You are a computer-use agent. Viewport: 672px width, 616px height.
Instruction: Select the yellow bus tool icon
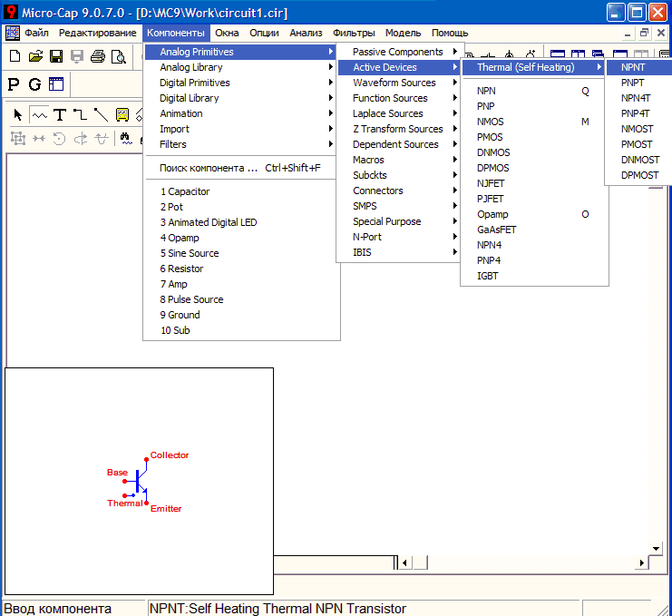pos(122,115)
